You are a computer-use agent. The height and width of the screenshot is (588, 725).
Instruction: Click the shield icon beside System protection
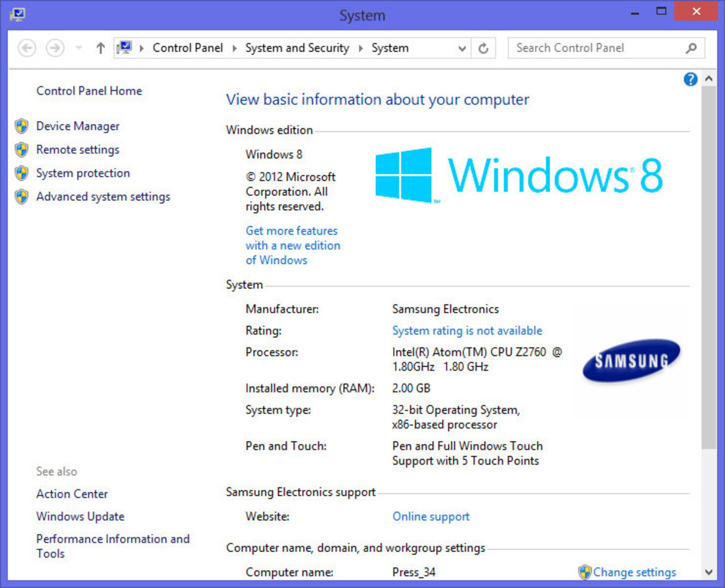click(x=21, y=173)
